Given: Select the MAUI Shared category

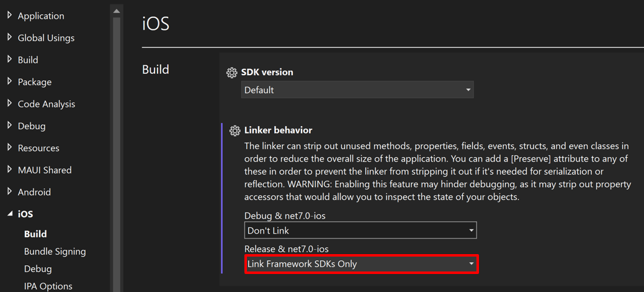Looking at the screenshot, I should click(x=45, y=170).
